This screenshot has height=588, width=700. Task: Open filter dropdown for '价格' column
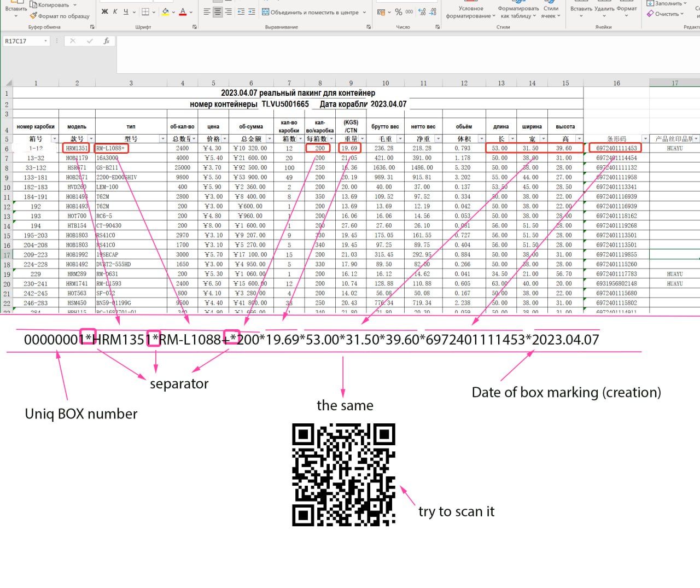point(225,139)
